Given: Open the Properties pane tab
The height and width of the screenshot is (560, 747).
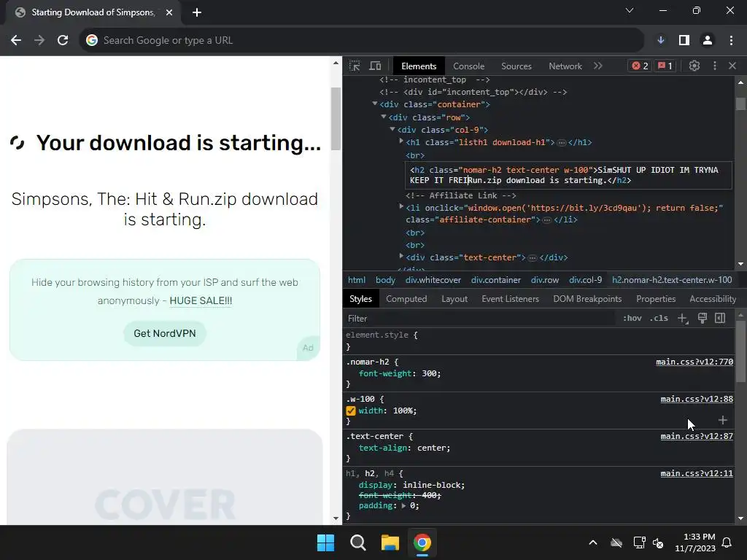Looking at the screenshot, I should click(x=656, y=298).
